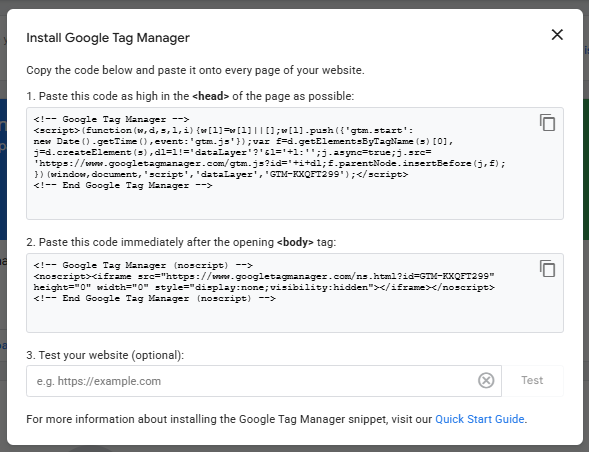This screenshot has height=452, width=589.
Task: Clear the test website URL field
Action: click(x=486, y=380)
